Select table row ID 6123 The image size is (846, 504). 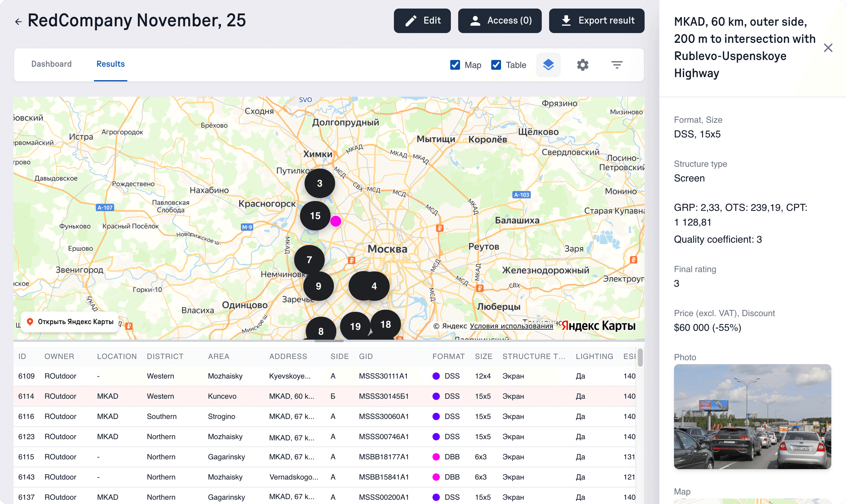tap(325, 436)
